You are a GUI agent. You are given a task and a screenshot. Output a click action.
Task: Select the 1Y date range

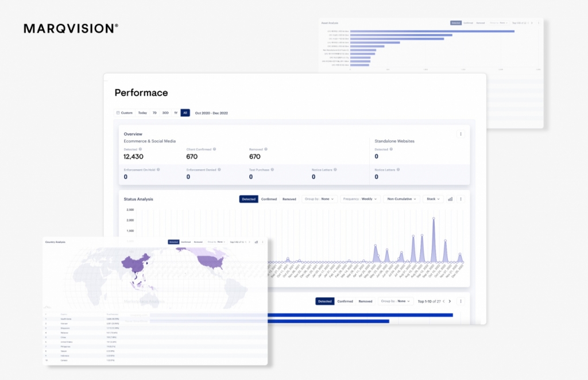(x=176, y=113)
